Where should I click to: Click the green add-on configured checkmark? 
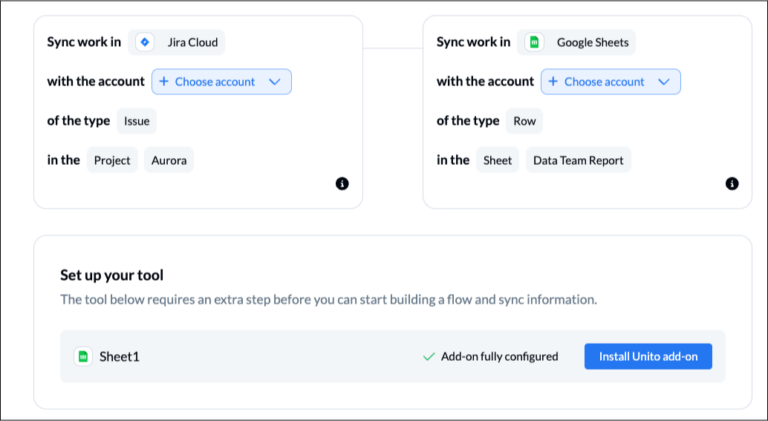point(429,357)
